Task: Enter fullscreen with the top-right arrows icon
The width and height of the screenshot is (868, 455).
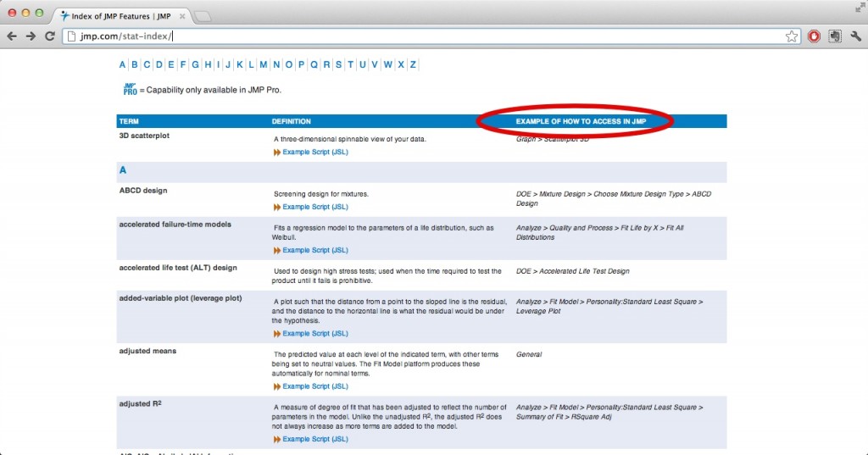Action: [x=860, y=7]
